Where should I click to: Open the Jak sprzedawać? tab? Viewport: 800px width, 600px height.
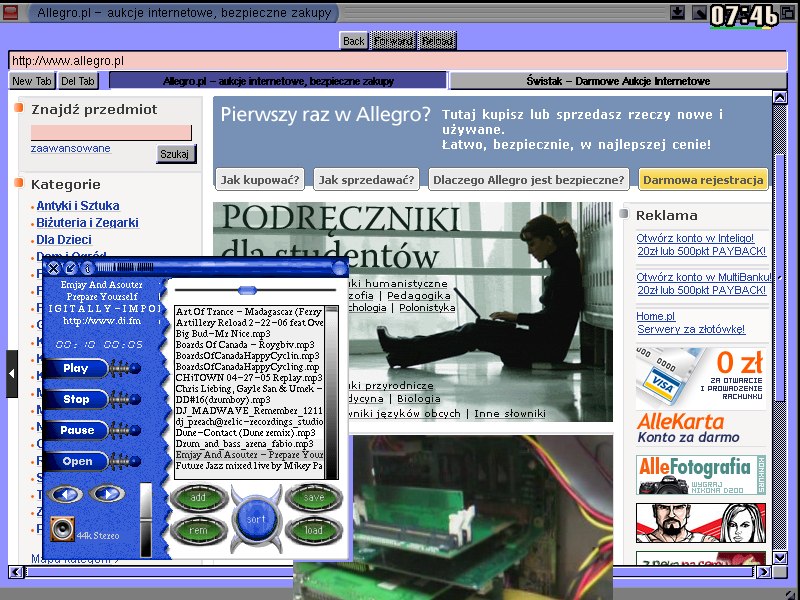point(366,180)
